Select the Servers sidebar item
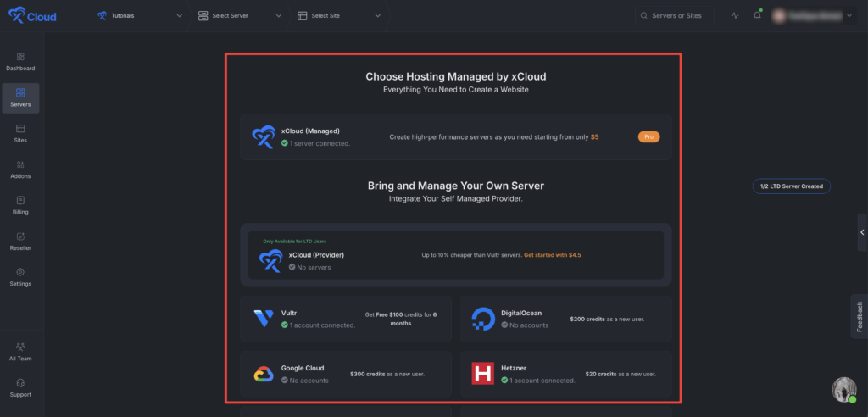The width and height of the screenshot is (868, 417). coord(20,98)
